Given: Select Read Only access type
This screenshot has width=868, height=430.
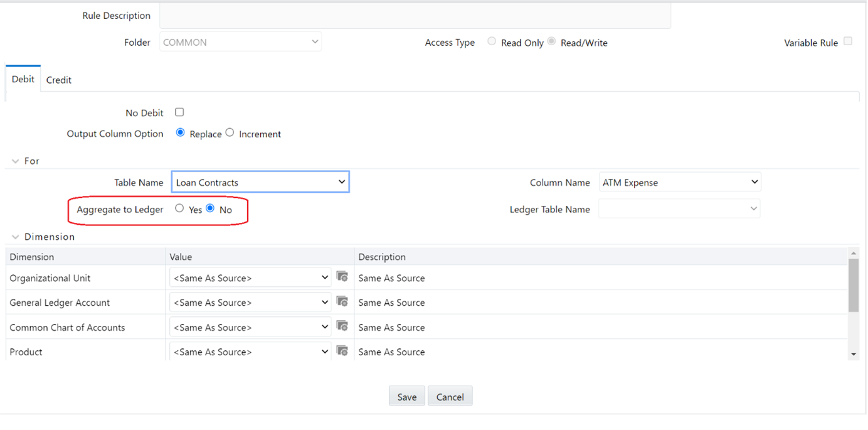Looking at the screenshot, I should [492, 41].
